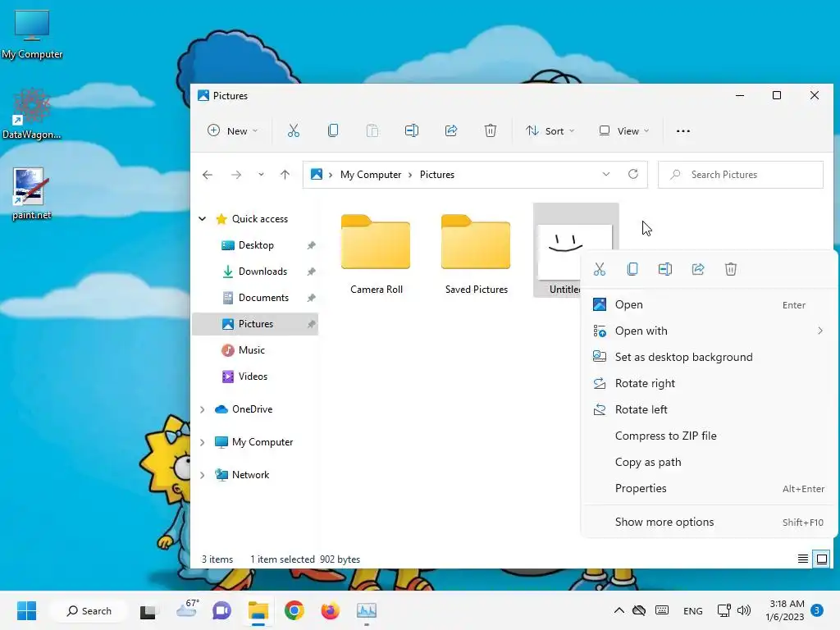Screen dimensions: 840x630
Task: Select the DataWagon desktop shortcut
Action: tap(32, 114)
